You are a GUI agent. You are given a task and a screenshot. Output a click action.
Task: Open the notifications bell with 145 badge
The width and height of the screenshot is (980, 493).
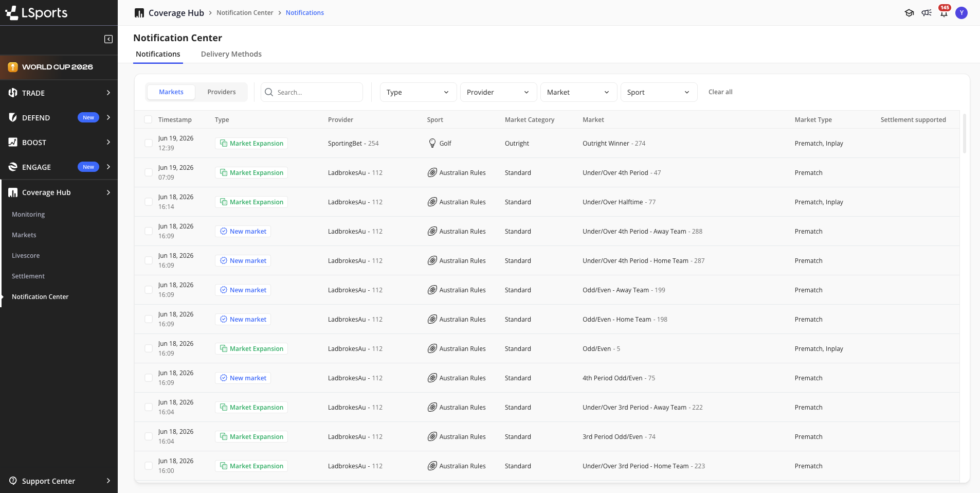944,12
